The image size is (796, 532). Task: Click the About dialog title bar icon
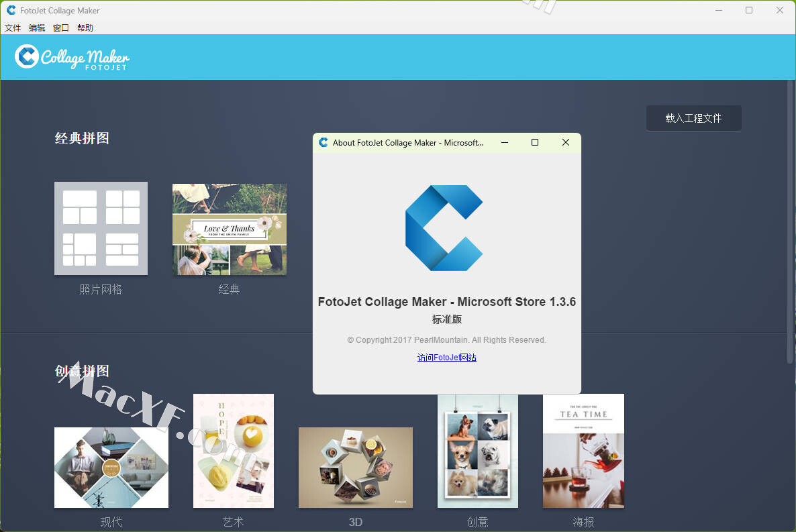point(324,143)
